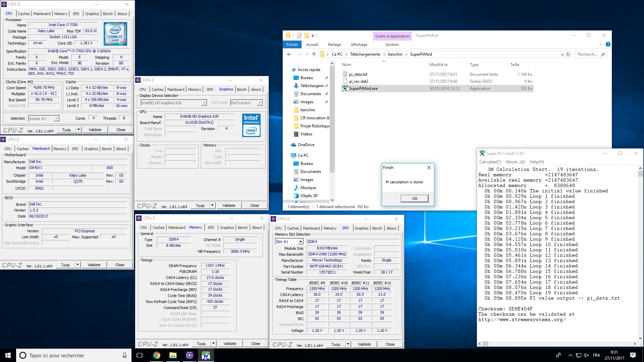Click the Chrome icon in the taskbar

(157, 355)
